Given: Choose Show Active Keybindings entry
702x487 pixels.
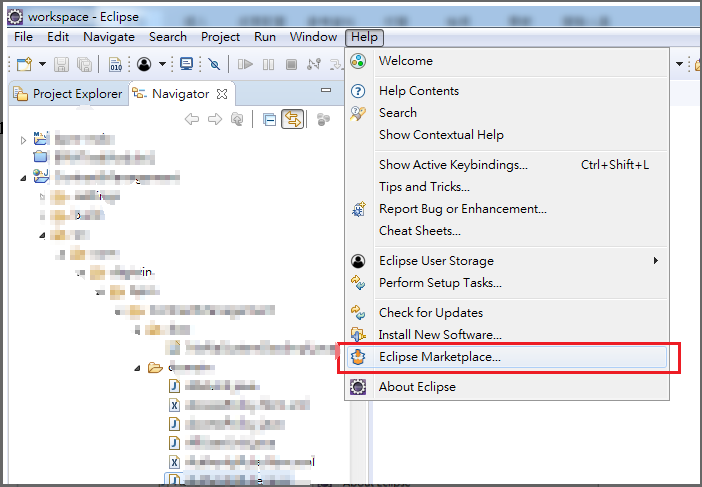Looking at the screenshot, I should click(507, 165).
